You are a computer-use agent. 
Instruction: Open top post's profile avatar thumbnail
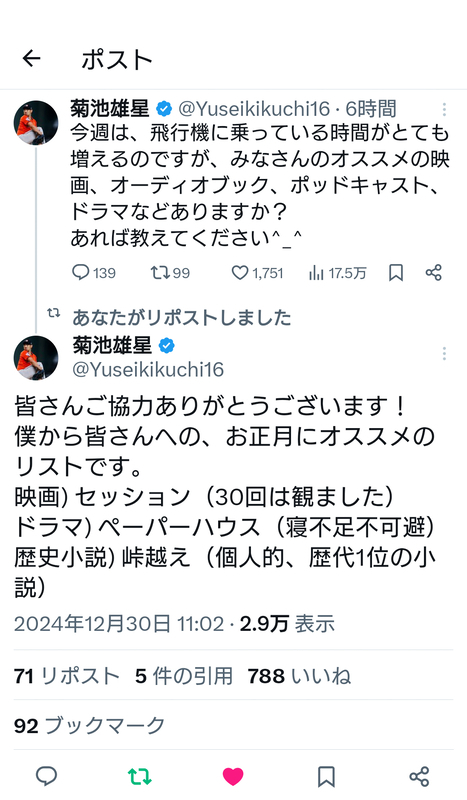tap(36, 123)
